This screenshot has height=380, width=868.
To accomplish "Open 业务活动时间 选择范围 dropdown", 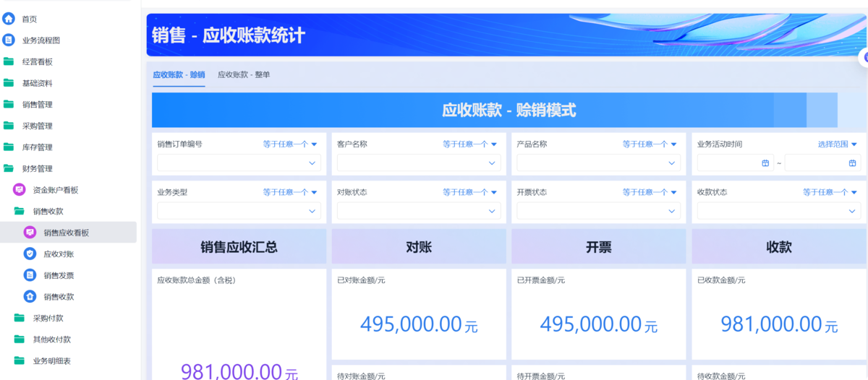I will 838,144.
